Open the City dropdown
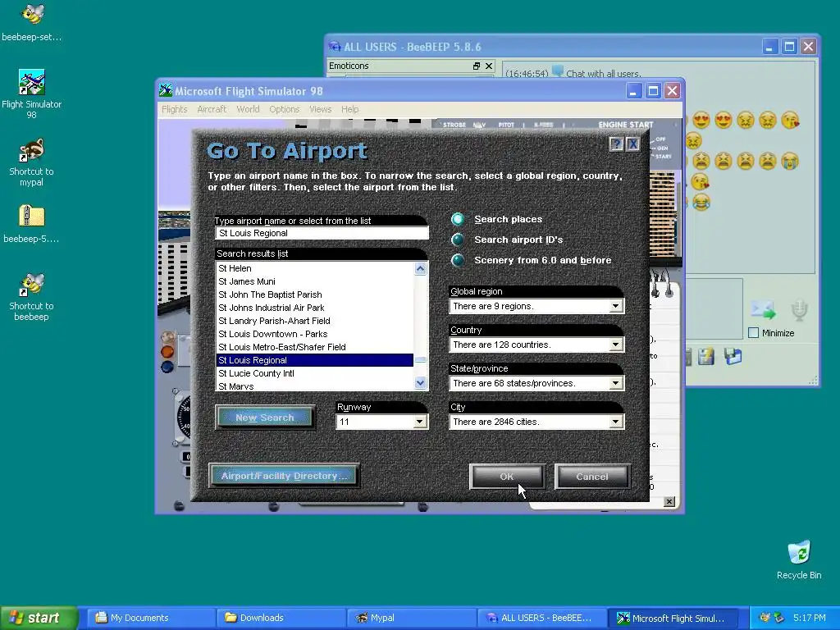This screenshot has height=630, width=840. (615, 422)
